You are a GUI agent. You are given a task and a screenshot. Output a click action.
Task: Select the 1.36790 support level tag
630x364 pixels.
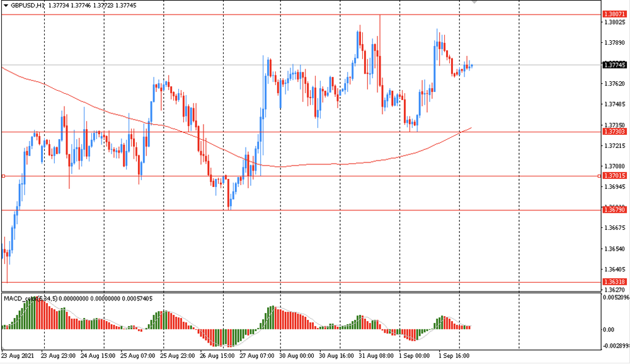(615, 210)
